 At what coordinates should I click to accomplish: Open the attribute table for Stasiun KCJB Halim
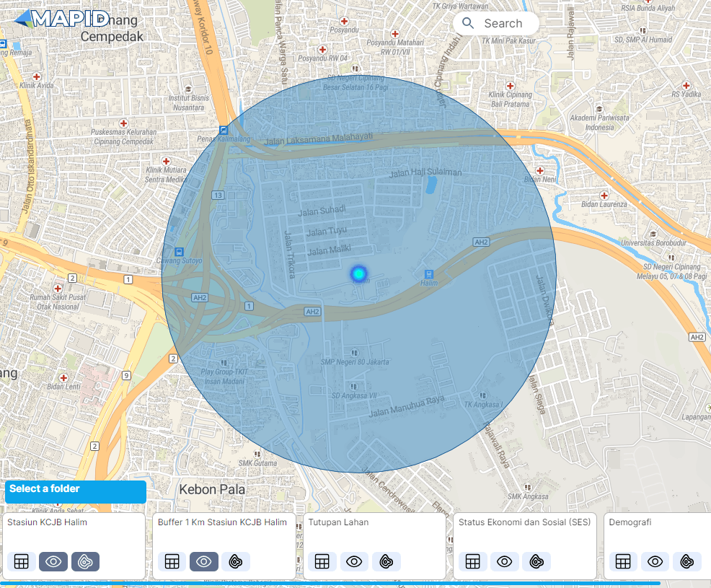(x=21, y=561)
